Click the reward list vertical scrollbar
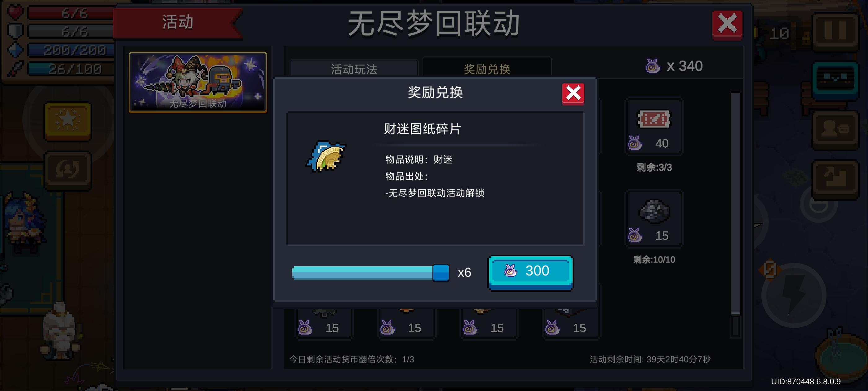The image size is (868, 391). pos(735,214)
